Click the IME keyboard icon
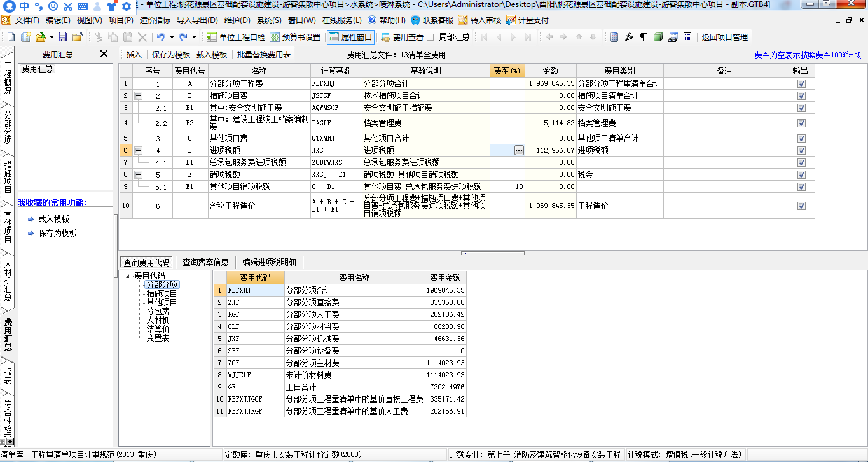The width and height of the screenshot is (868, 462). point(82,6)
